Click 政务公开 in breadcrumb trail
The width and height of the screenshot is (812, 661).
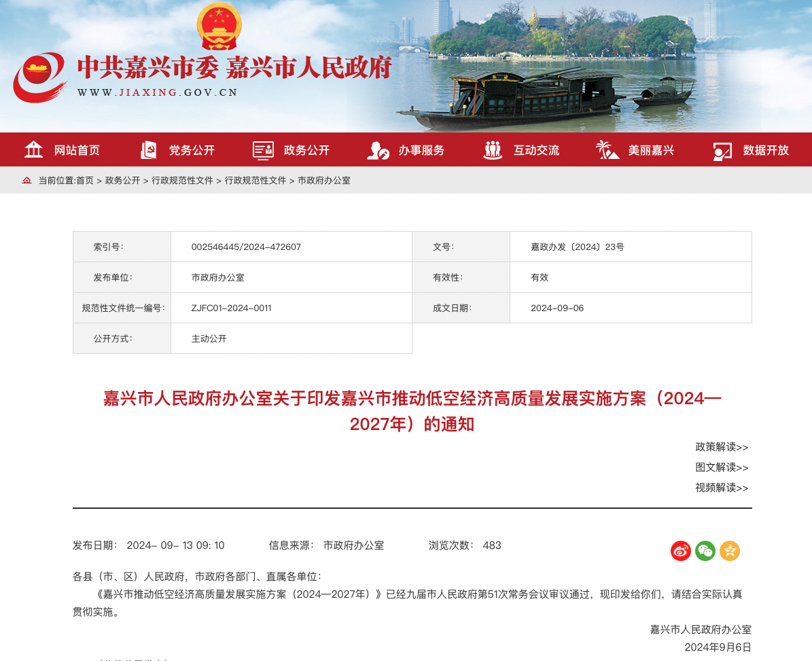tap(122, 181)
